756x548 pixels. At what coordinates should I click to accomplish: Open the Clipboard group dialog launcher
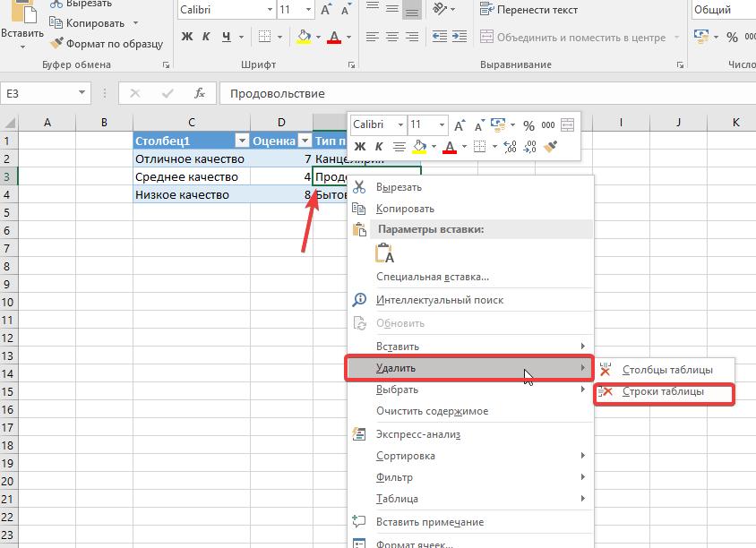tap(166, 64)
